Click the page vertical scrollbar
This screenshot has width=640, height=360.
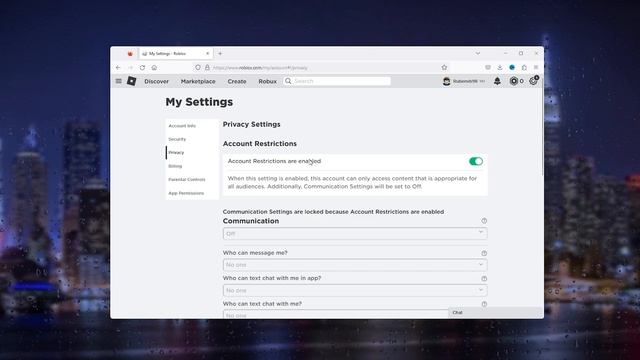[x=542, y=131]
